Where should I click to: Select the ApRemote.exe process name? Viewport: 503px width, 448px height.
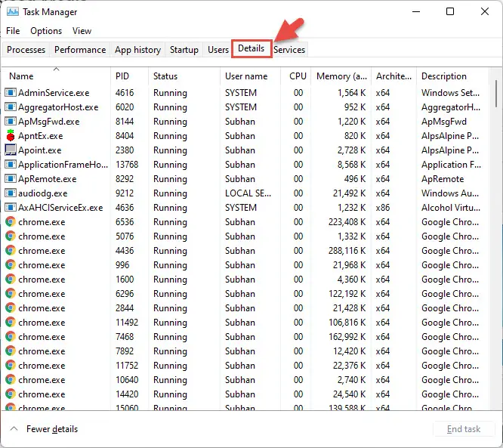[48, 179]
